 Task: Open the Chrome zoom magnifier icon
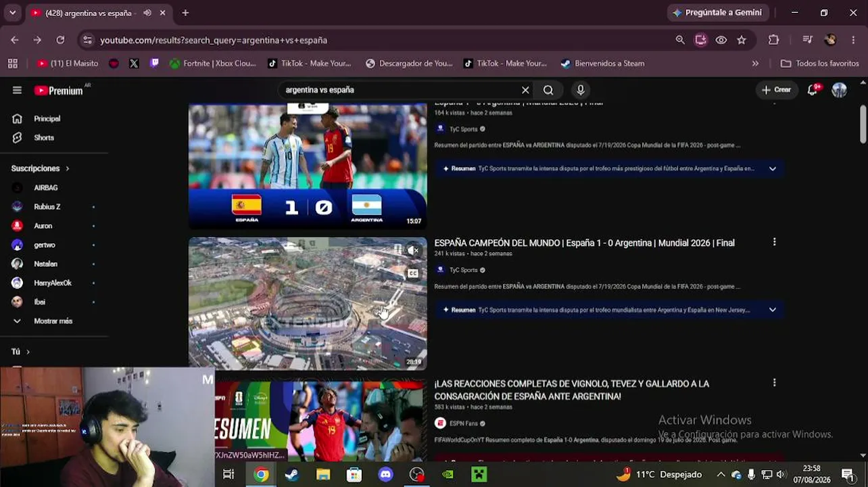click(680, 40)
